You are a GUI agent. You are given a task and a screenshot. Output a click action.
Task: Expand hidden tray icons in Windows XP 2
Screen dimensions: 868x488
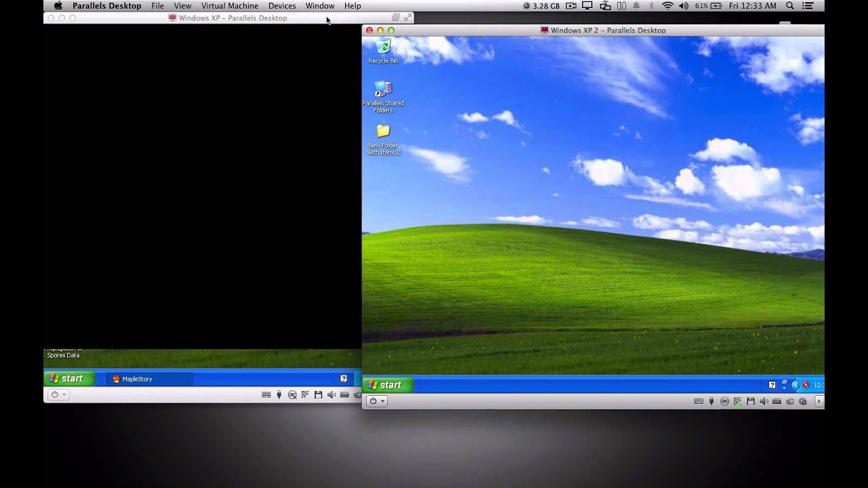[796, 385]
